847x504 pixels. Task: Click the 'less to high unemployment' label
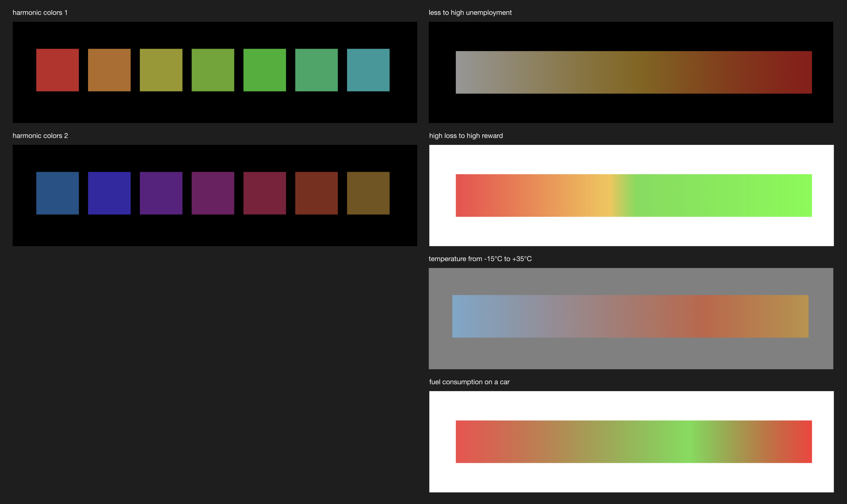tap(470, 13)
